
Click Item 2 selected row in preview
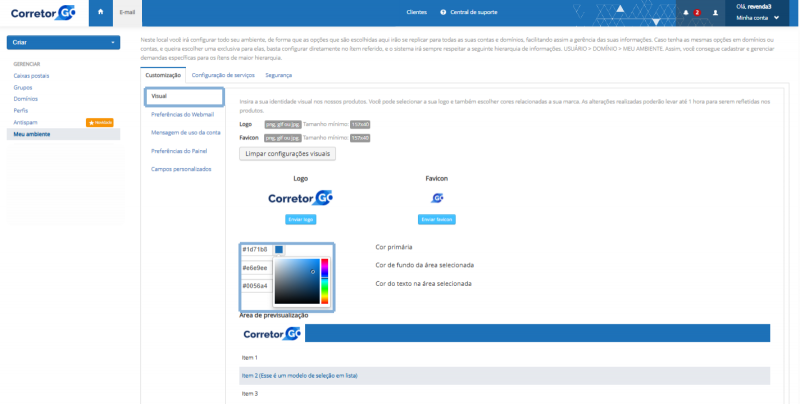coord(504,375)
